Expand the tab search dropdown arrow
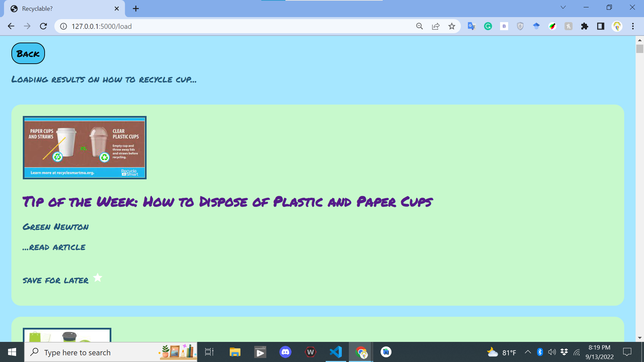The image size is (644, 362). click(563, 7)
